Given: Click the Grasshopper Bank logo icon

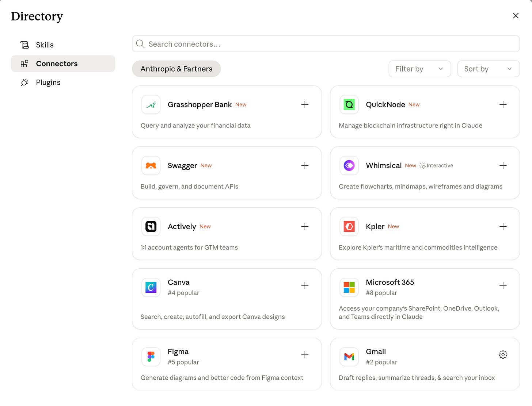Looking at the screenshot, I should [x=151, y=105].
